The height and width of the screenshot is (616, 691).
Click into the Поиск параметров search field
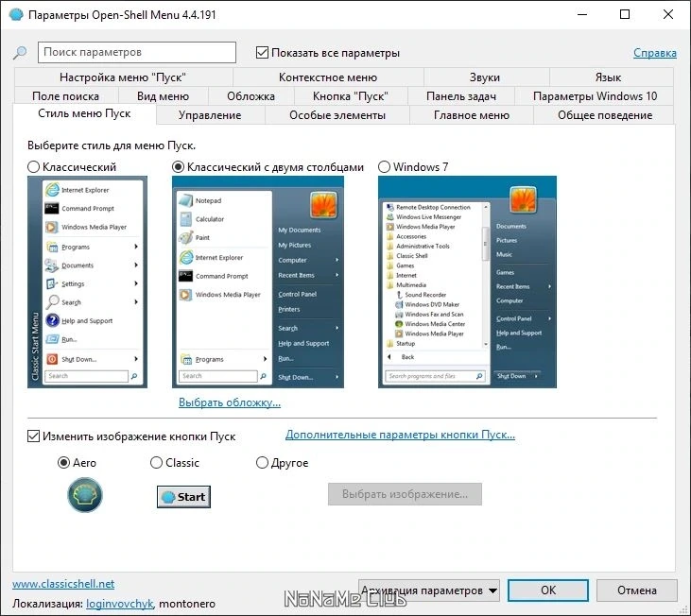[x=137, y=52]
